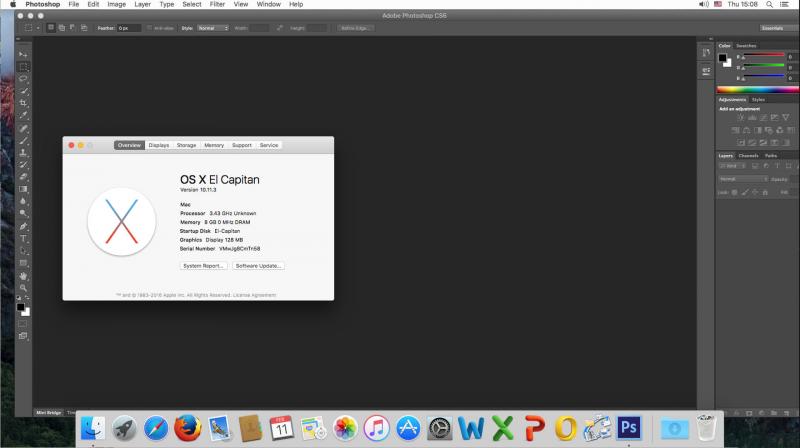
Task: Click the System Report button
Action: pos(204,266)
